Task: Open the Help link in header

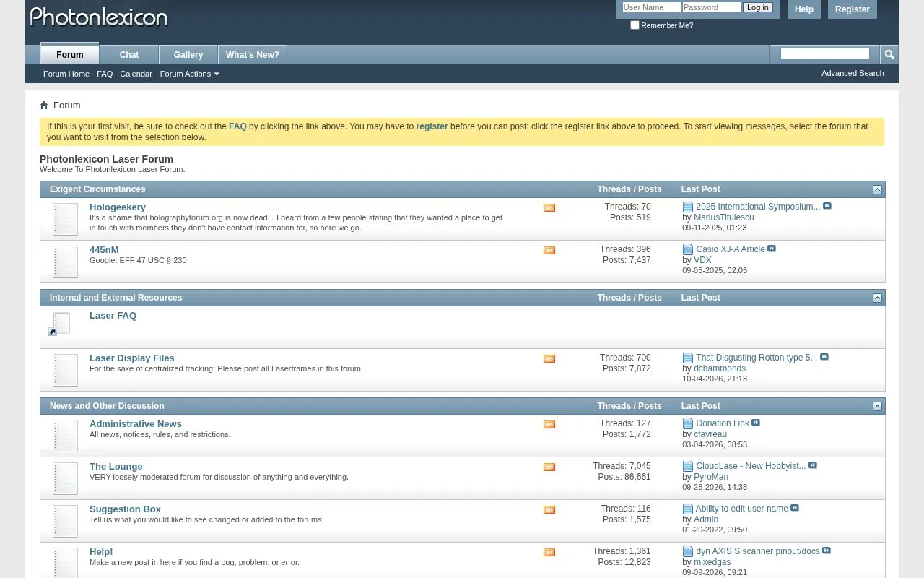Action: [x=804, y=9]
